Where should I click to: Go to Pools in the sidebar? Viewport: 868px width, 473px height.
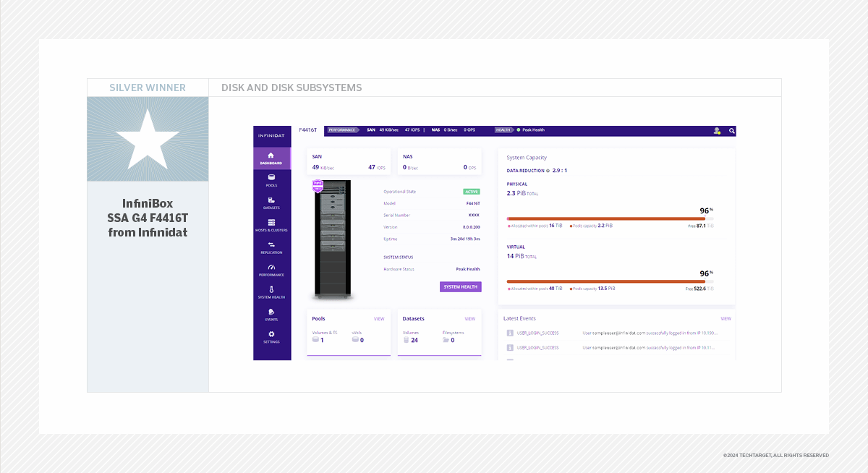pos(271,177)
